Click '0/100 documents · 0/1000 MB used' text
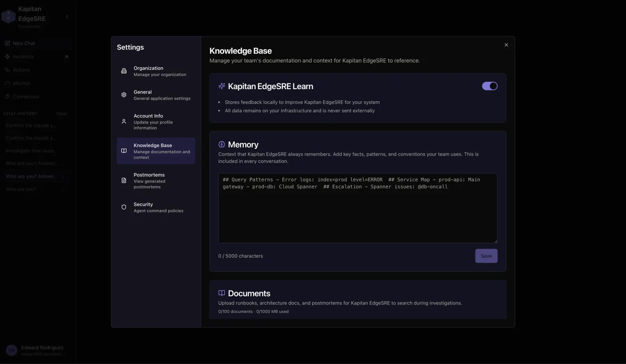 coord(254,312)
